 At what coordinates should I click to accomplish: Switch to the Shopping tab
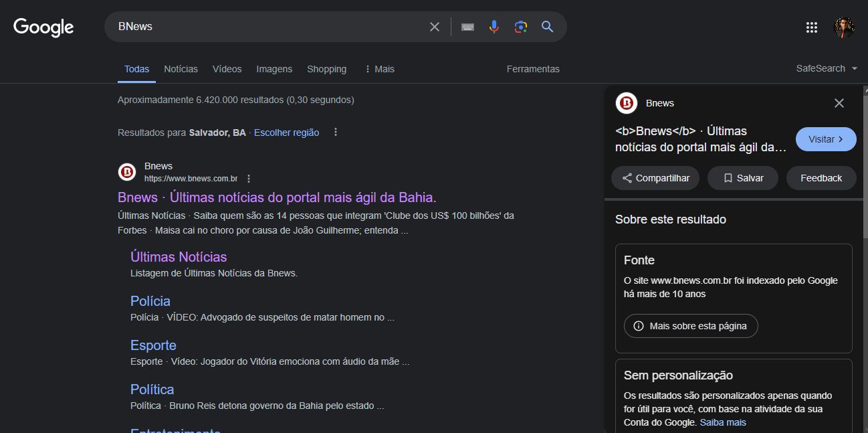click(x=326, y=69)
